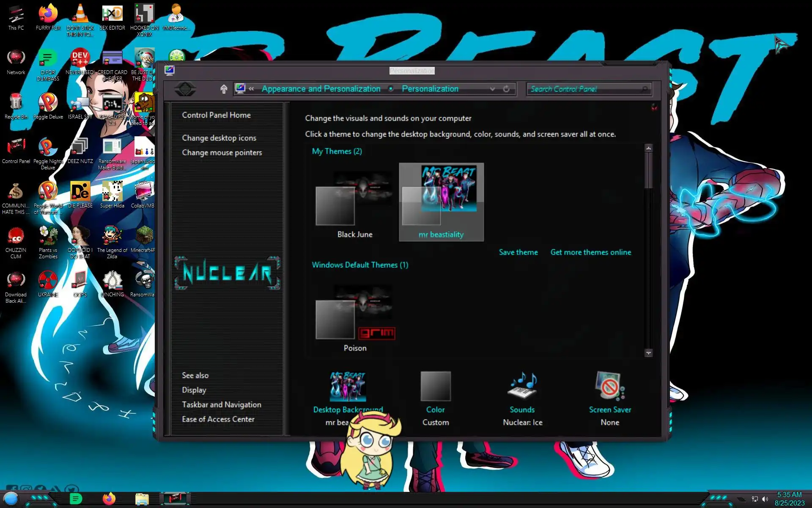Click Personalization breadcrumb item

[x=430, y=89]
